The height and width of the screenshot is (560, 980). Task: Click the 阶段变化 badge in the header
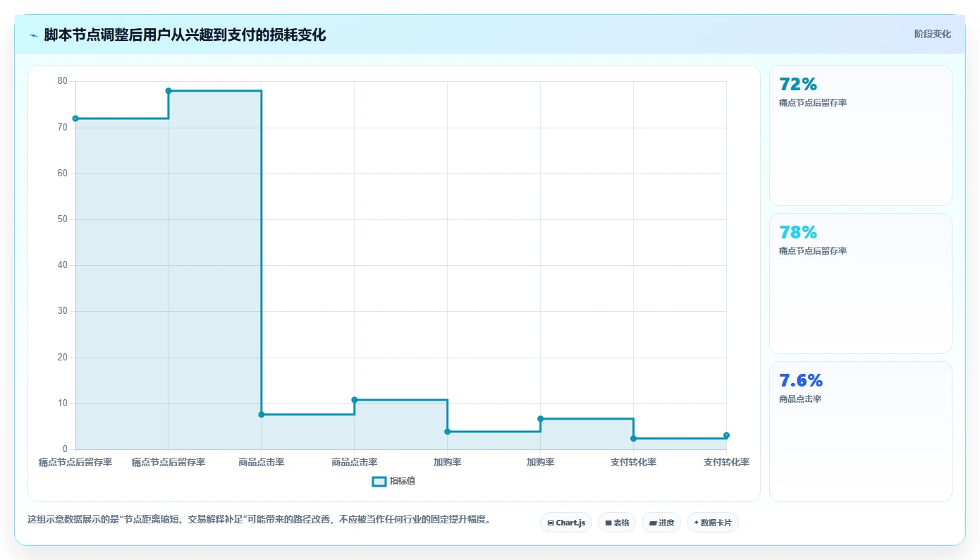click(932, 34)
